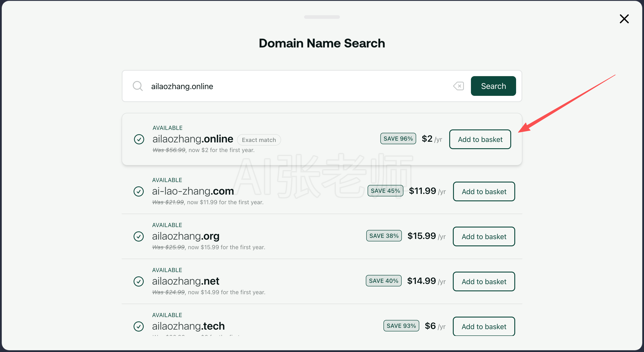Select the ai-lao-zhang.com domain name
Image resolution: width=644 pixels, height=352 pixels.
193,191
